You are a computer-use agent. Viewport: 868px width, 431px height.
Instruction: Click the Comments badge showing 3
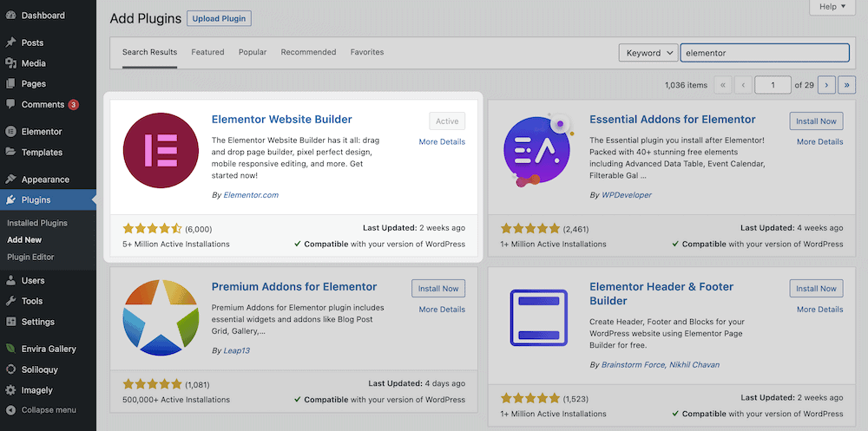(74, 104)
